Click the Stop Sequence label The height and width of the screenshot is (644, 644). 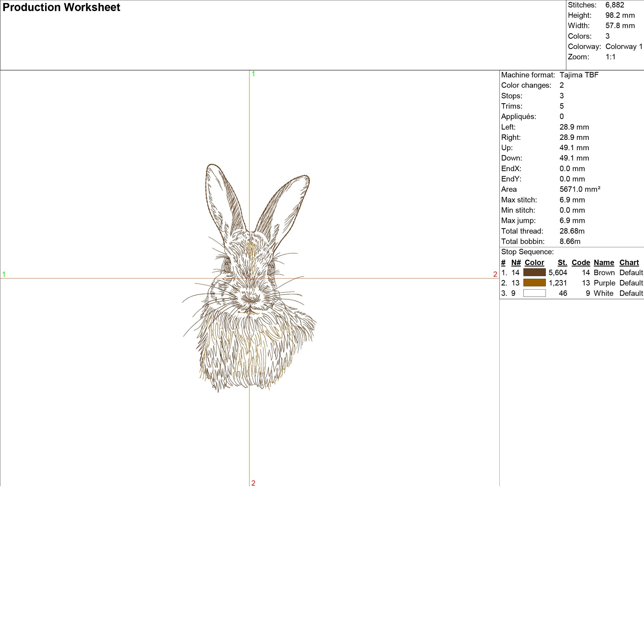[x=527, y=252]
